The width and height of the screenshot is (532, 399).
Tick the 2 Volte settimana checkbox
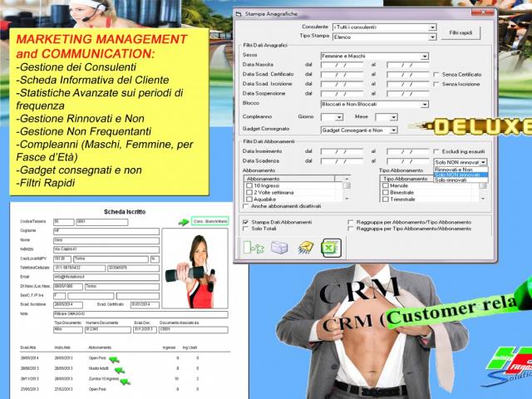pos(249,192)
